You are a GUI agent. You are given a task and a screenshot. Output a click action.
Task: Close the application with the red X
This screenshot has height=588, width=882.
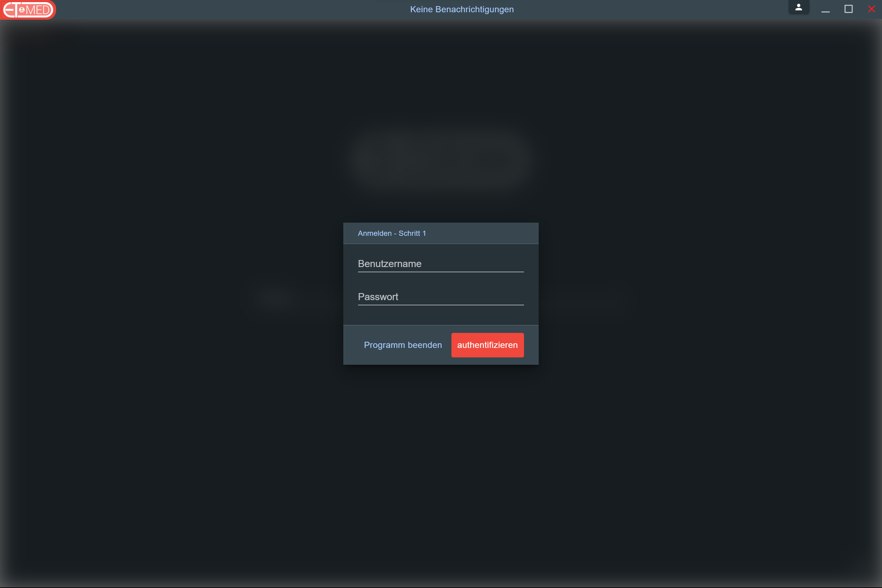pyautogui.click(x=871, y=9)
